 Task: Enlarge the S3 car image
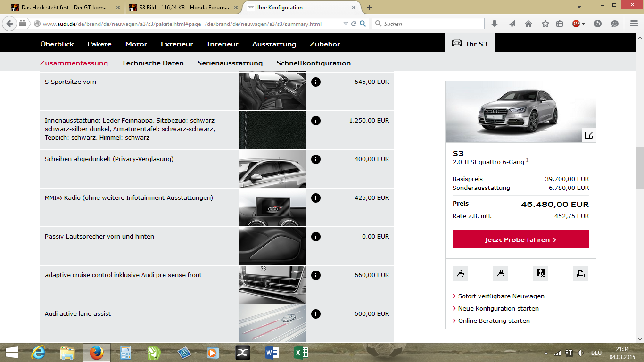click(x=589, y=135)
